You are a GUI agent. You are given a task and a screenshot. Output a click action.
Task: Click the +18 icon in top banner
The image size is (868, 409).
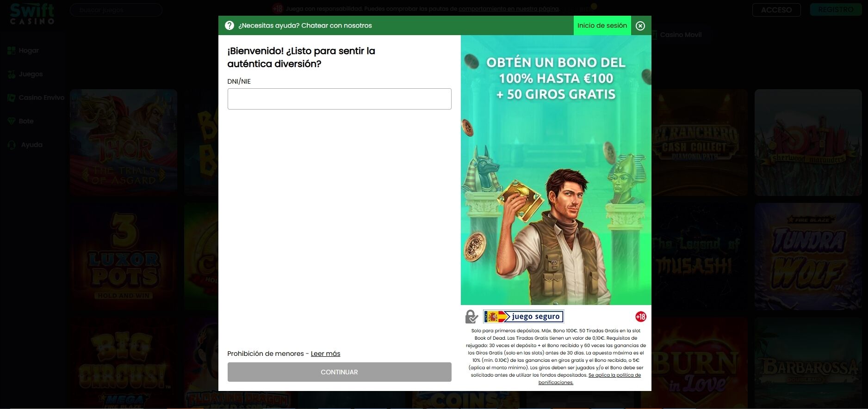pos(278,8)
